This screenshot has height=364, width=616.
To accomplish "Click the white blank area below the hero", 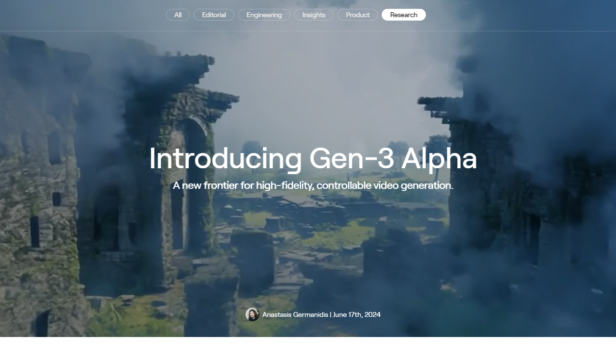I will pyautogui.click(x=308, y=350).
